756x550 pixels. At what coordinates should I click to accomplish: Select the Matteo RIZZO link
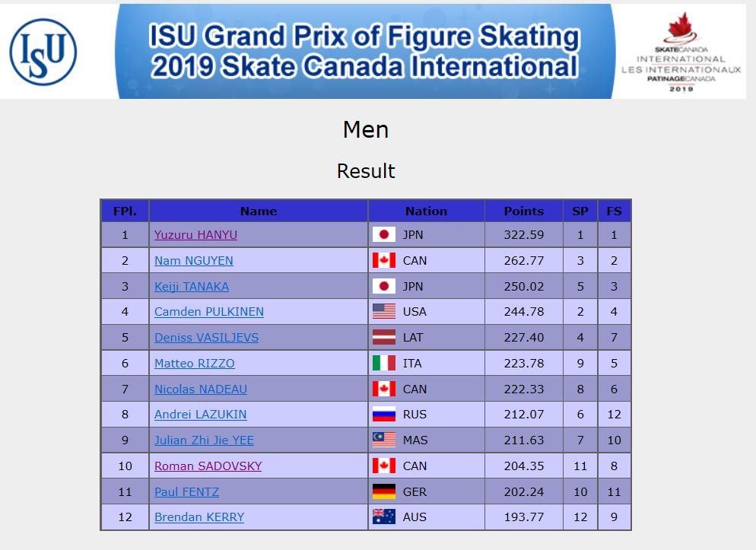[x=194, y=364]
